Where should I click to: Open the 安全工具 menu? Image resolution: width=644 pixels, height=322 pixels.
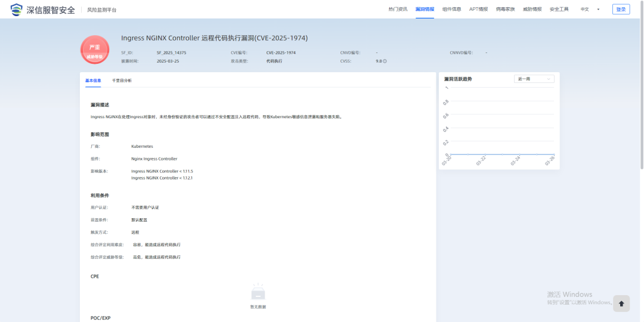pyautogui.click(x=559, y=10)
